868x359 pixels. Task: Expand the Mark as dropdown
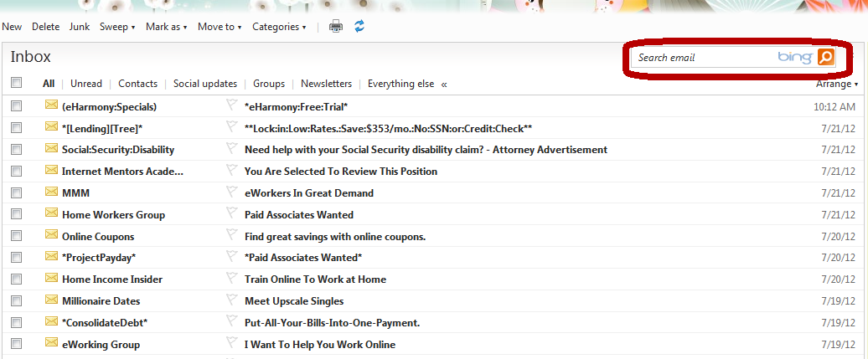pyautogui.click(x=166, y=27)
